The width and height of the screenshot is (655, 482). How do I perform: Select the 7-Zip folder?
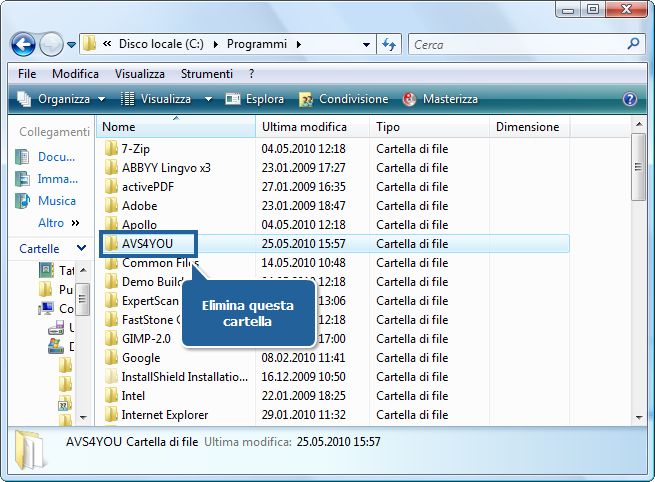point(127,149)
